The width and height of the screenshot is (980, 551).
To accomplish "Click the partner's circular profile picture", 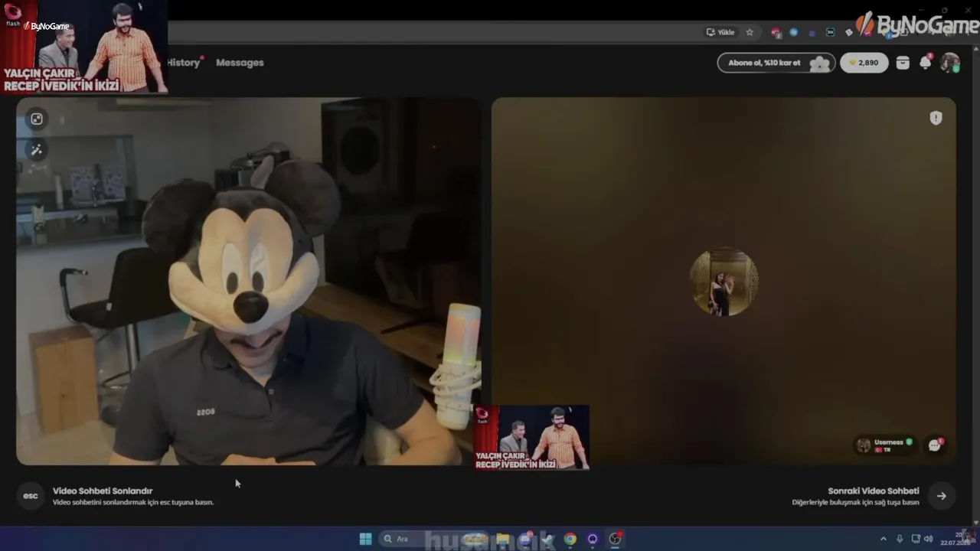I will click(x=724, y=282).
